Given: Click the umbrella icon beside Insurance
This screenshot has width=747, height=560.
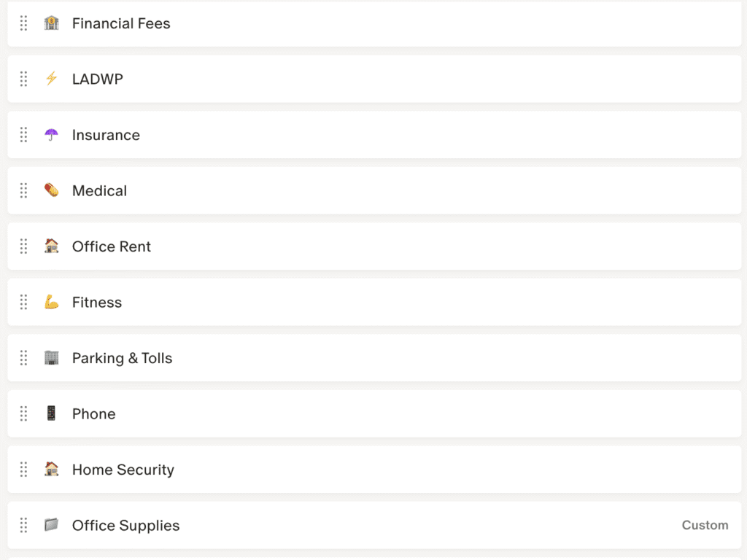Looking at the screenshot, I should pyautogui.click(x=51, y=135).
